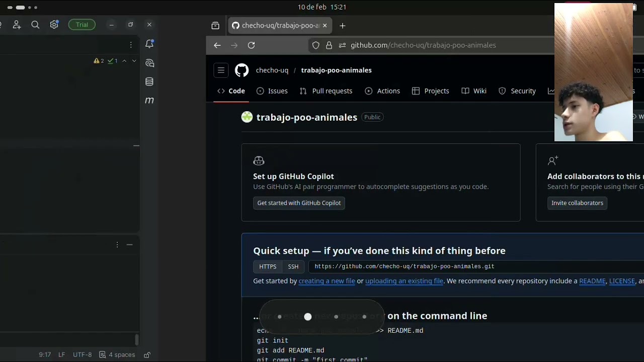
Task: Open the site permissions icon
Action: 342,45
